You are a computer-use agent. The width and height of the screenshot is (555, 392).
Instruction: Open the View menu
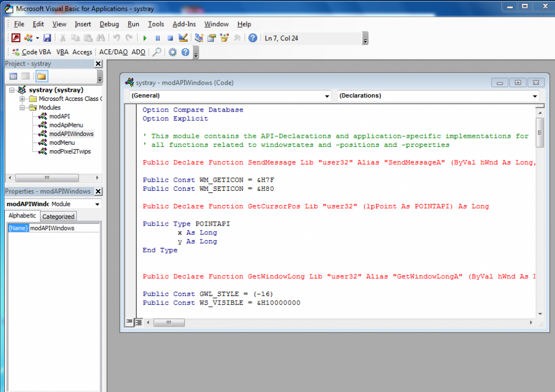click(59, 24)
